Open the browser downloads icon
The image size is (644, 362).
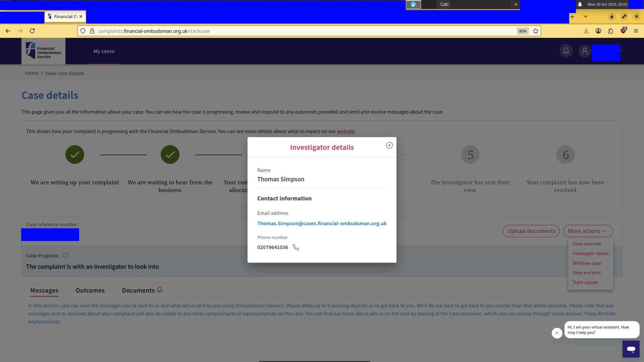(586, 31)
